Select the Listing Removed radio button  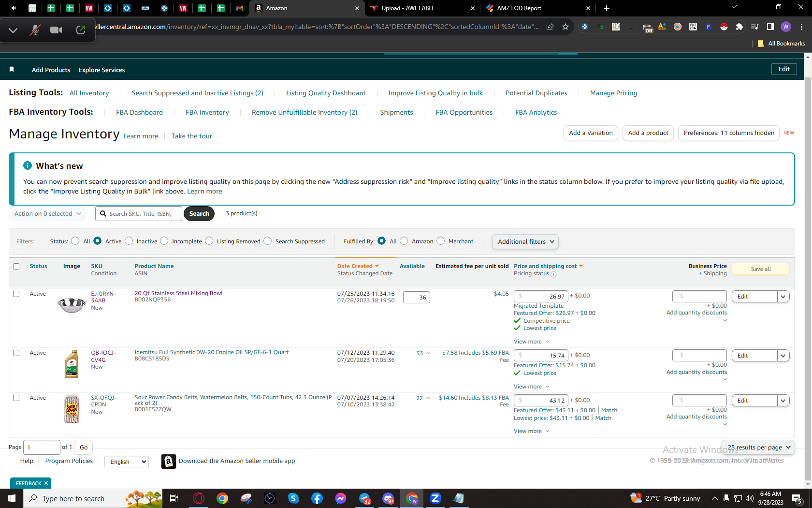click(209, 241)
